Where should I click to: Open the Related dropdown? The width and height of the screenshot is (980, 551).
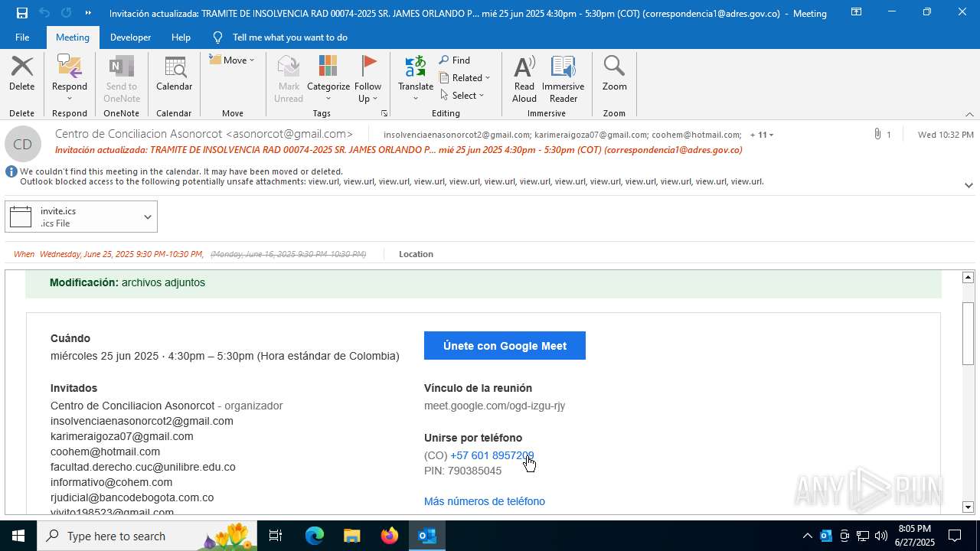click(465, 77)
